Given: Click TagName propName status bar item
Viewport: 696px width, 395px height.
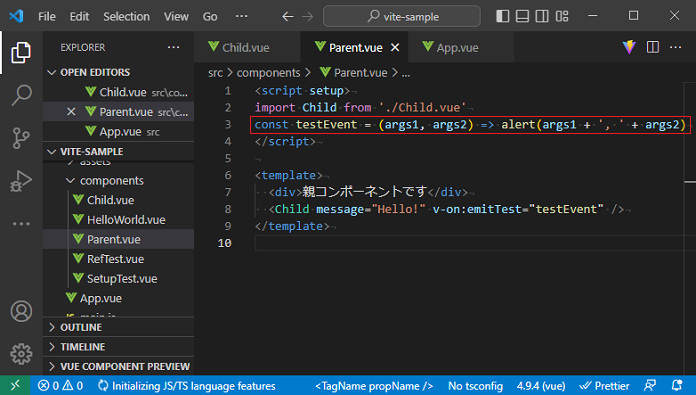Looking at the screenshot, I should 374,385.
